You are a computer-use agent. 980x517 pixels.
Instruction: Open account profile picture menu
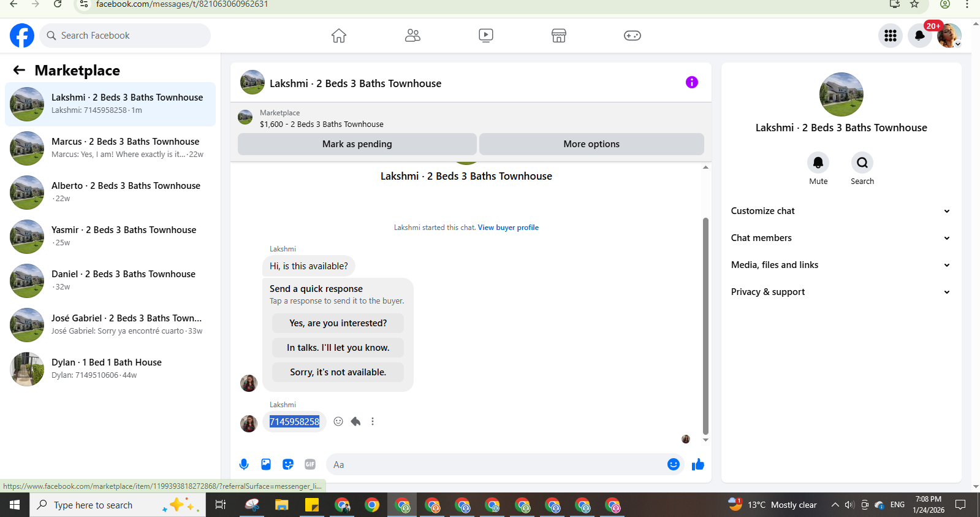click(x=949, y=36)
